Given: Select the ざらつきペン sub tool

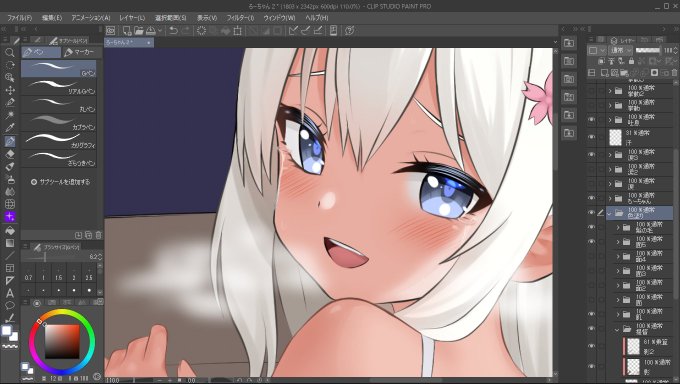Looking at the screenshot, I should tap(59, 158).
